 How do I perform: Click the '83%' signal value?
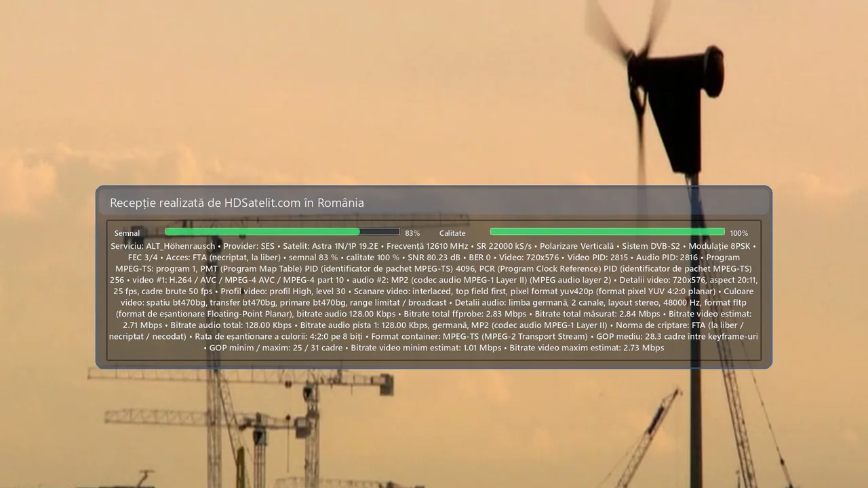(412, 233)
